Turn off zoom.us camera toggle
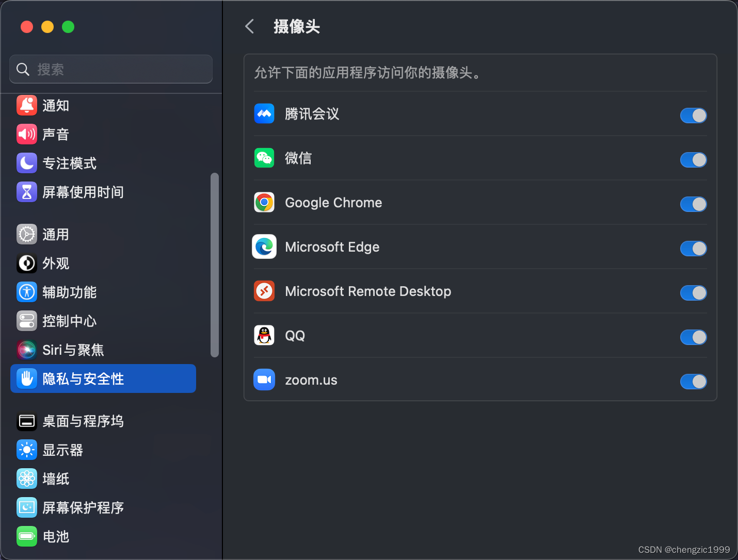 point(694,382)
